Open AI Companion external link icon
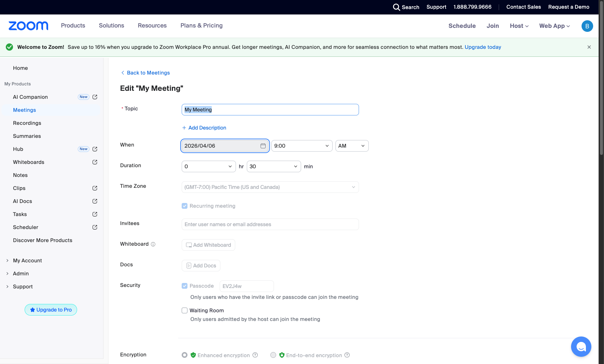The image size is (604, 364). point(95,97)
